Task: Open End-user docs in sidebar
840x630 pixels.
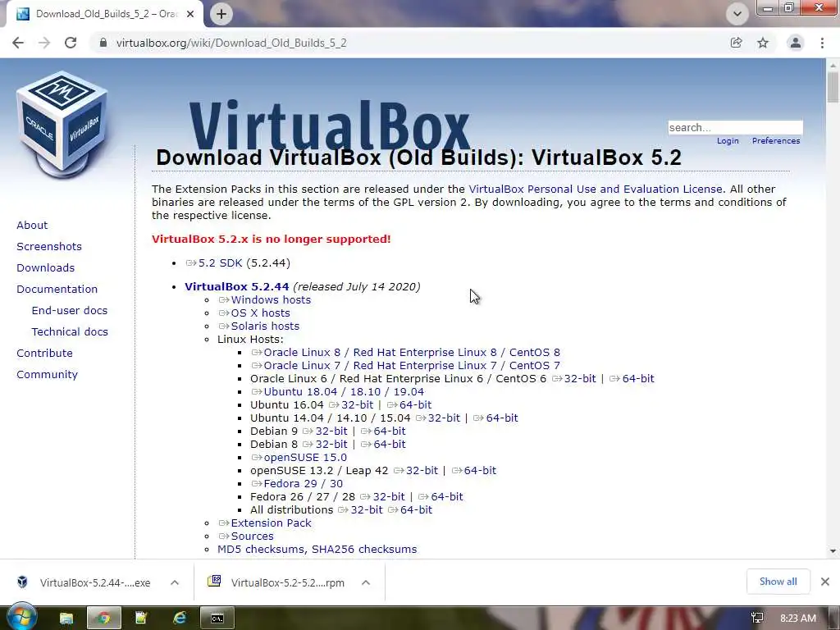Action: [x=70, y=311]
